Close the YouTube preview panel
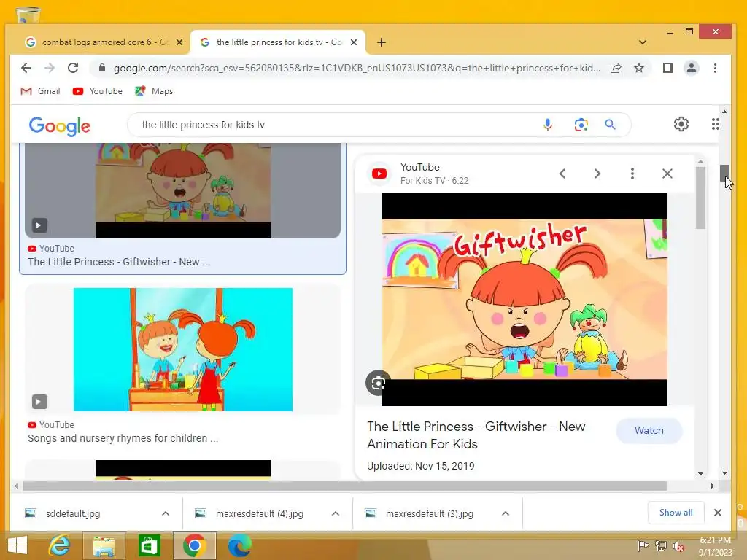This screenshot has width=747, height=560. pos(667,174)
